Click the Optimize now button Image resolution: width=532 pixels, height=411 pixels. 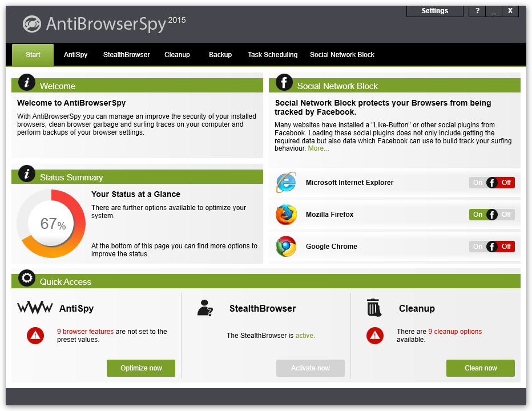click(141, 368)
